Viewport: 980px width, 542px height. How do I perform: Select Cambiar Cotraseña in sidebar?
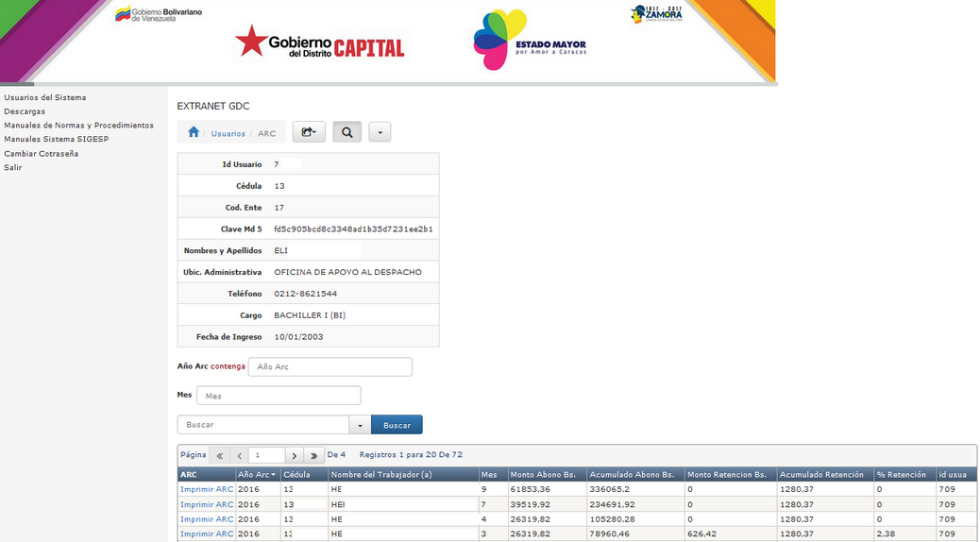pyautogui.click(x=42, y=153)
